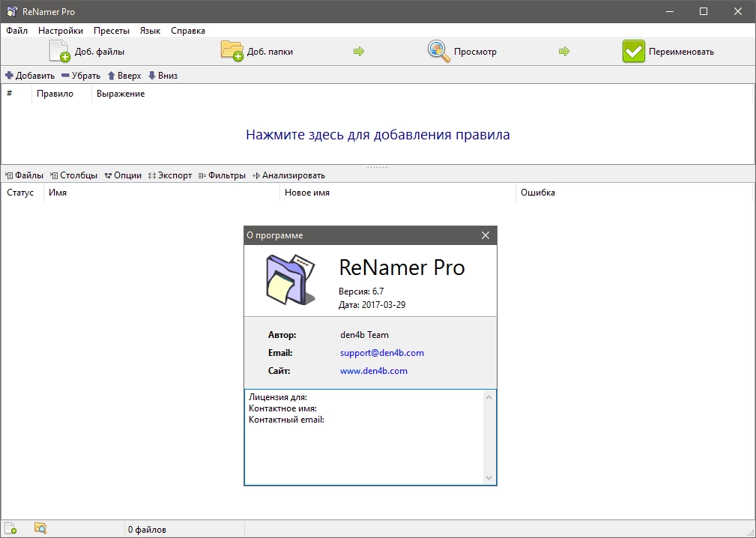This screenshot has height=538, width=756.
Task: Open the Фильтры filters menu
Action: (x=222, y=175)
